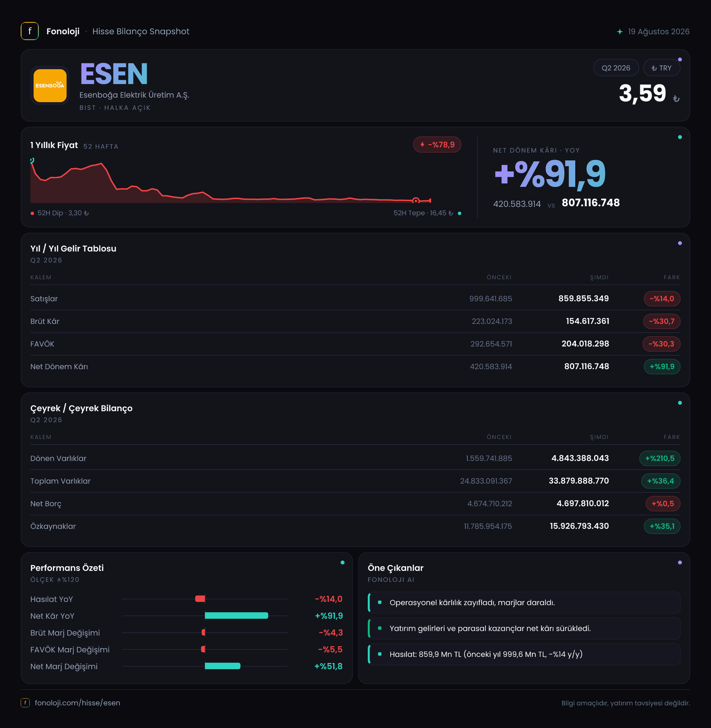711x728 pixels.
Task: Click the Hasılat YoY red bar
Action: (x=200, y=599)
